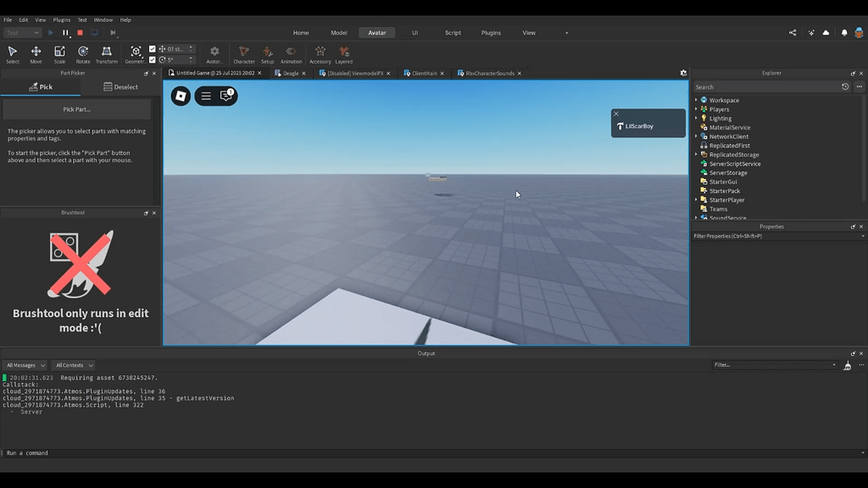Image resolution: width=868 pixels, height=488 pixels.
Task: Open the Plugins menu in menu bar
Action: [61, 20]
